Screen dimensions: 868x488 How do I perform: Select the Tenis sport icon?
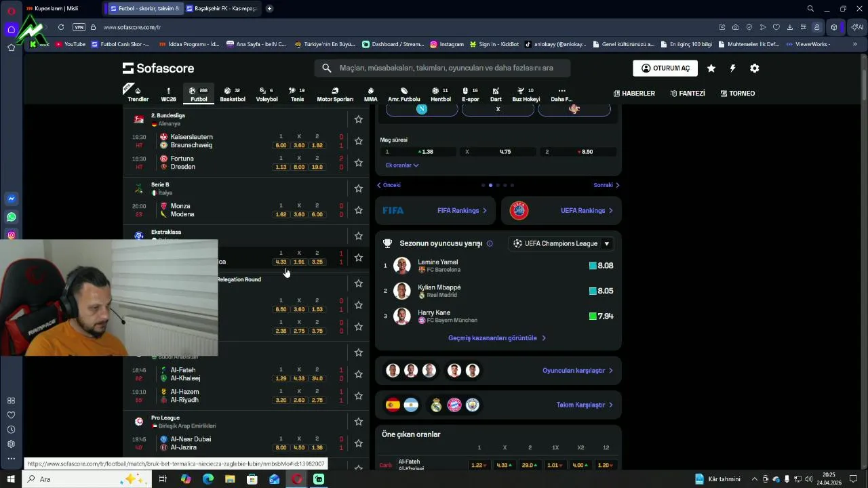297,94
